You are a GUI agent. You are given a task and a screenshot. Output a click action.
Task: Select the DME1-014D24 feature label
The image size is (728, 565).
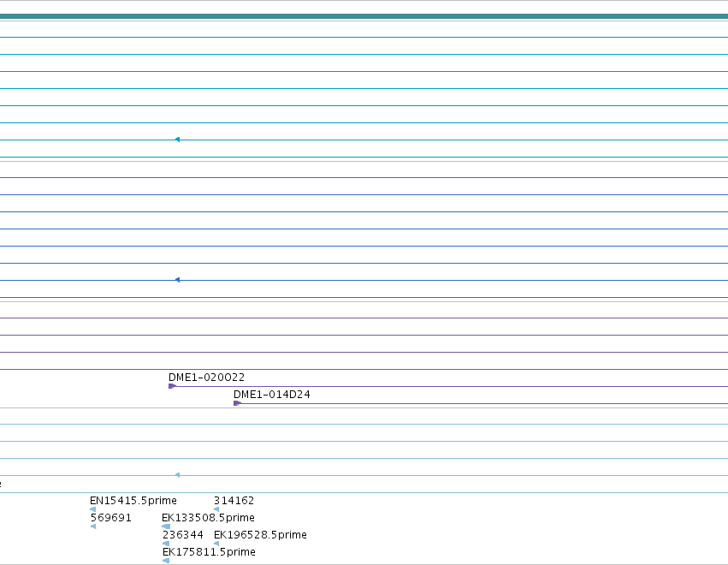point(271,395)
